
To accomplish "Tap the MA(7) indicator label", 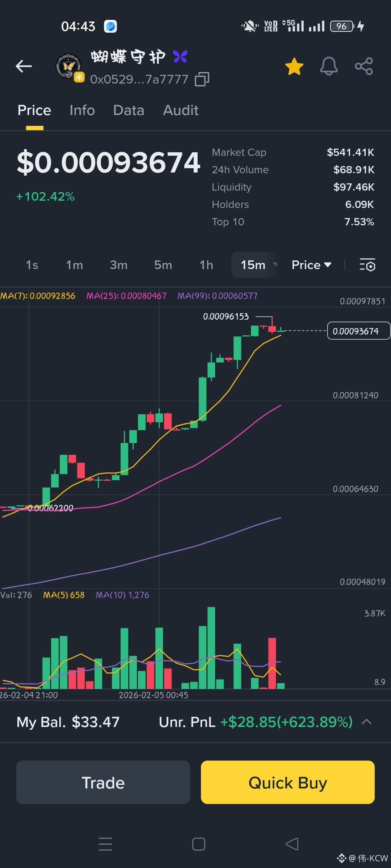I will (x=38, y=296).
